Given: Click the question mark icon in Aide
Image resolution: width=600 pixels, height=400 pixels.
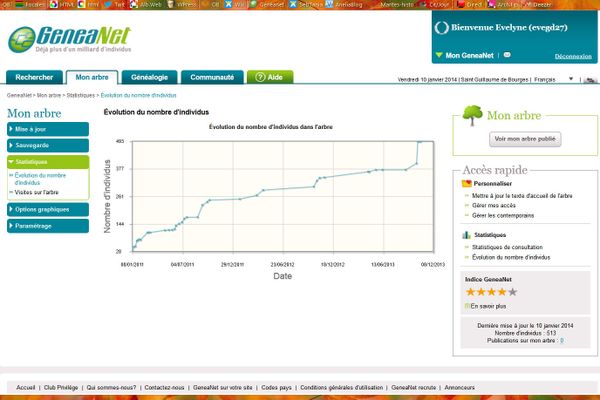Looking at the screenshot, I should 260,77.
